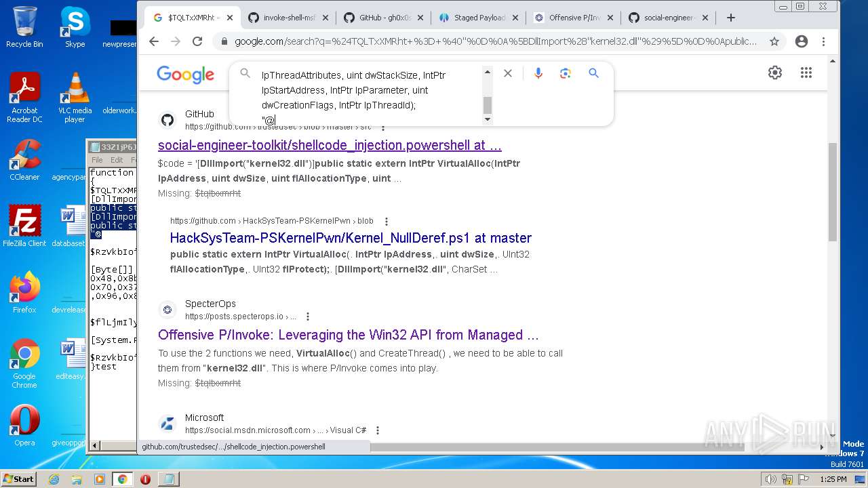
Task: Launch VLC media player desktop icon
Action: (x=75, y=98)
